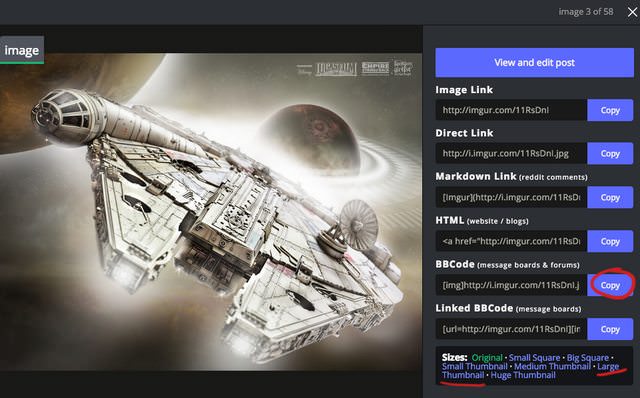Copy the BBCode for forums
This screenshot has width=640, height=398.
point(610,285)
